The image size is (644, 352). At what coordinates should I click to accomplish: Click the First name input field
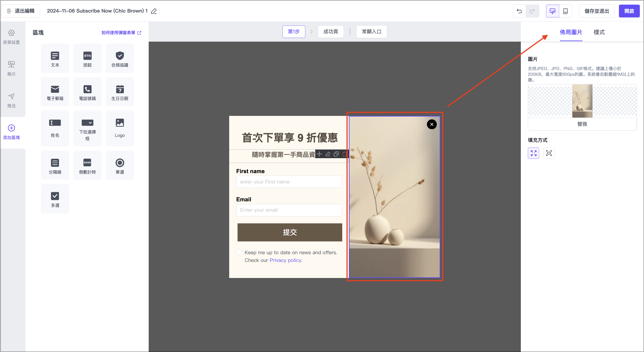coord(289,182)
